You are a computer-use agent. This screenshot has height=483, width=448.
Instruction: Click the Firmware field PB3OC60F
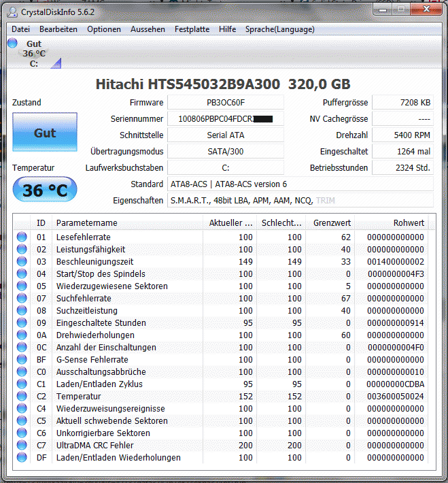point(226,103)
